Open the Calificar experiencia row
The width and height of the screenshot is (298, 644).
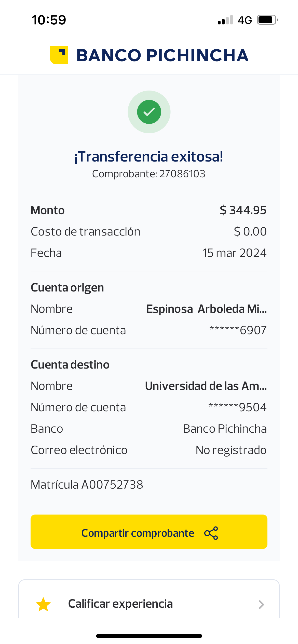point(149,604)
